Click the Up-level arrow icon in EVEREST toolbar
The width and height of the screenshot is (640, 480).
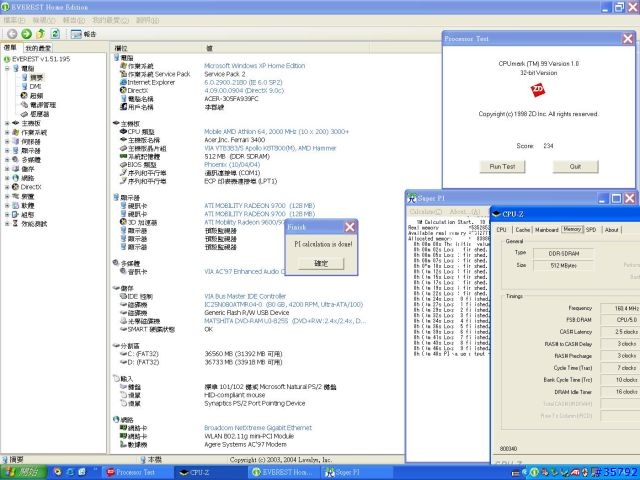click(41, 34)
